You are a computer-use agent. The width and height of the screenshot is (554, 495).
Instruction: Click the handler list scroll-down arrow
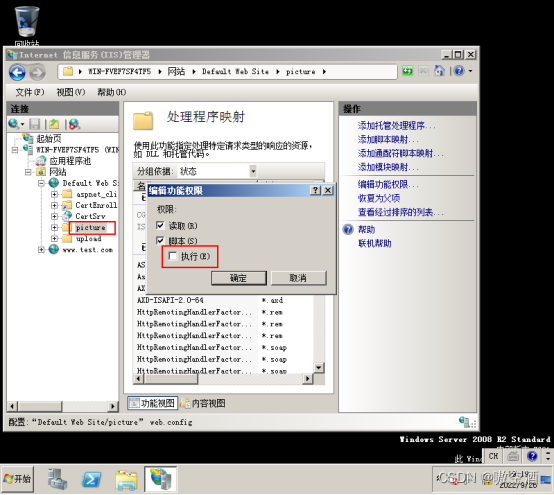tap(318, 367)
